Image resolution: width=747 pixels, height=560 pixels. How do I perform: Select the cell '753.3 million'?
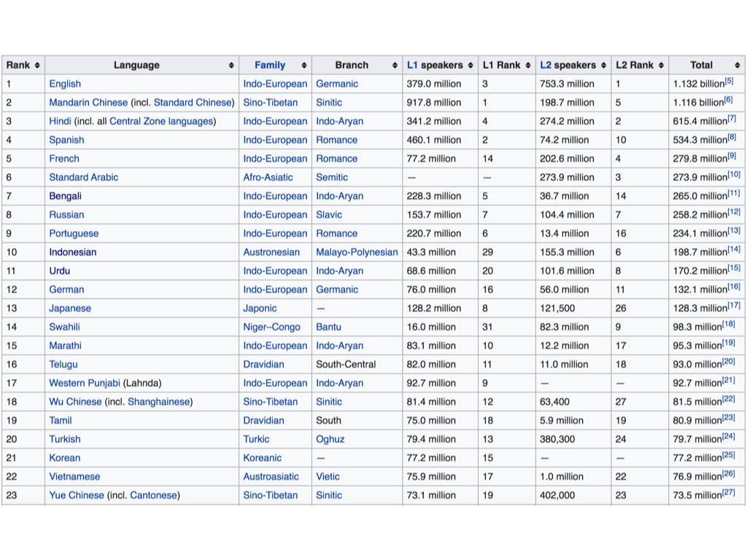click(x=573, y=84)
